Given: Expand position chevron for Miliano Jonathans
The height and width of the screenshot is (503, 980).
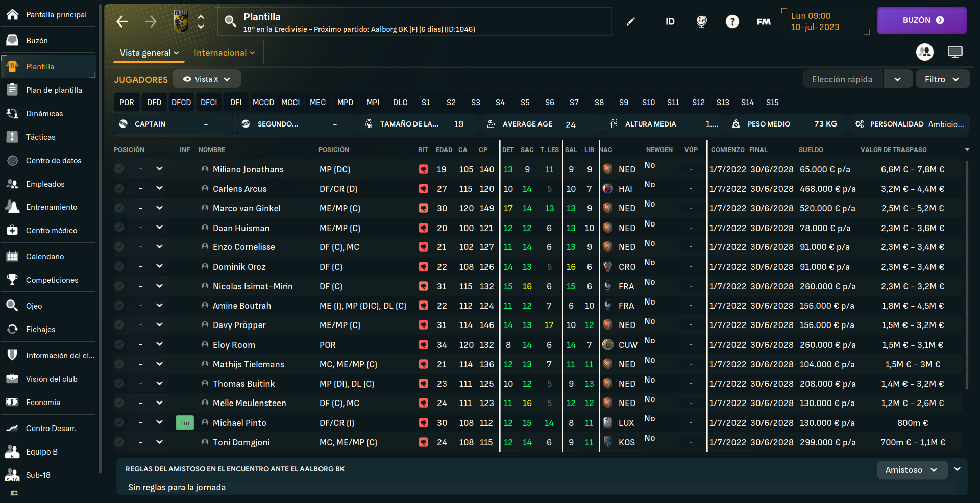Looking at the screenshot, I should 159,168.
